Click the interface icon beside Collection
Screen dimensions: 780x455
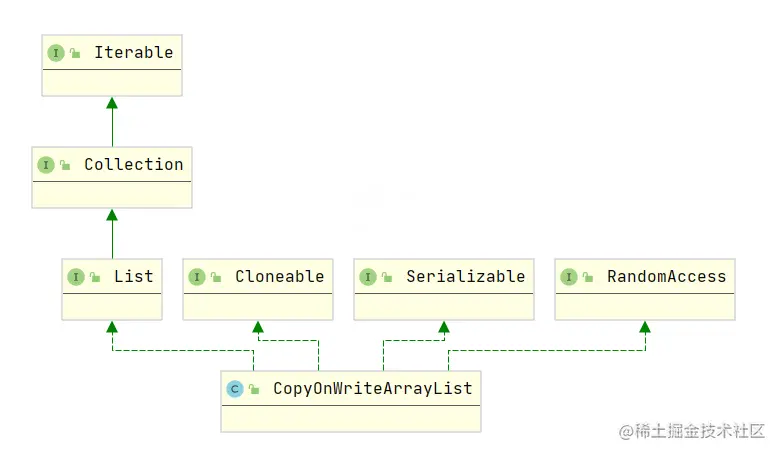pos(45,165)
